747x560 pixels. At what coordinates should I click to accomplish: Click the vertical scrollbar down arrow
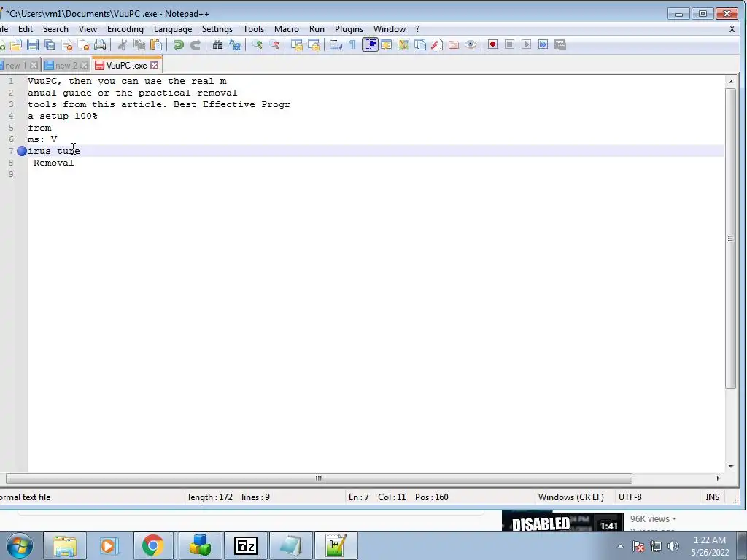pyautogui.click(x=731, y=467)
